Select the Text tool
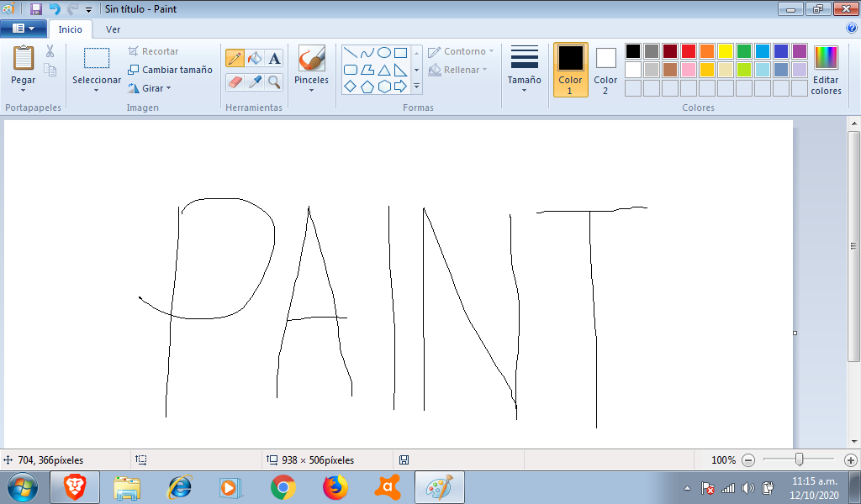 tap(274, 58)
